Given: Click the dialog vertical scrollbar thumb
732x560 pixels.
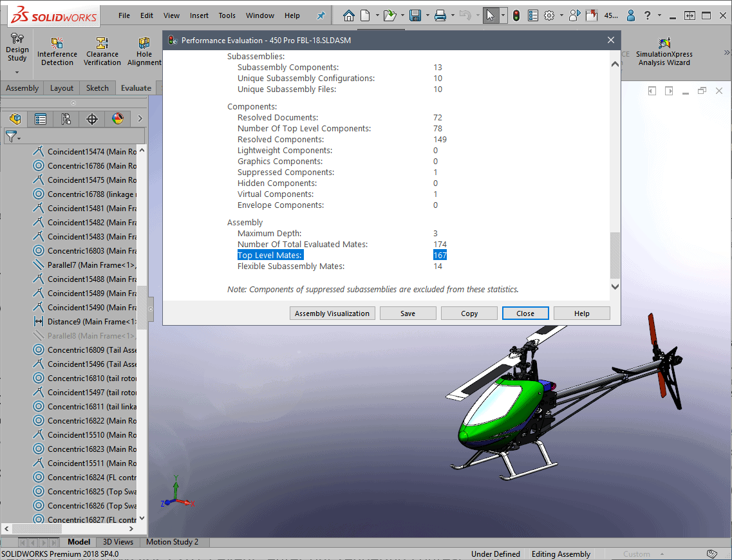Looking at the screenshot, I should click(615, 256).
